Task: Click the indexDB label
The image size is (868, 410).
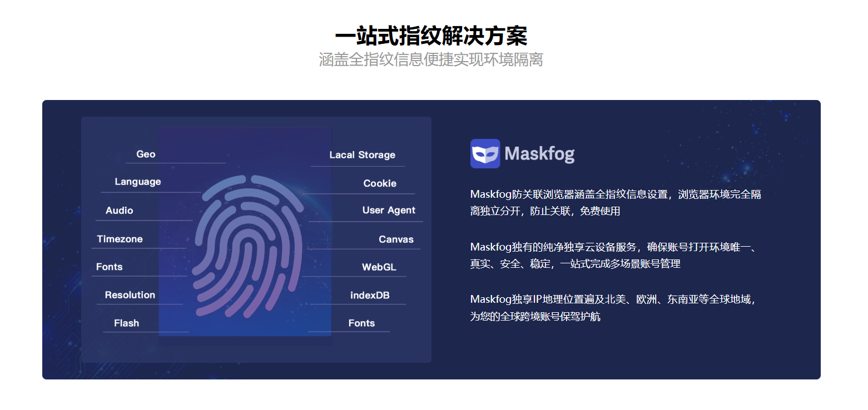Action: (x=370, y=295)
